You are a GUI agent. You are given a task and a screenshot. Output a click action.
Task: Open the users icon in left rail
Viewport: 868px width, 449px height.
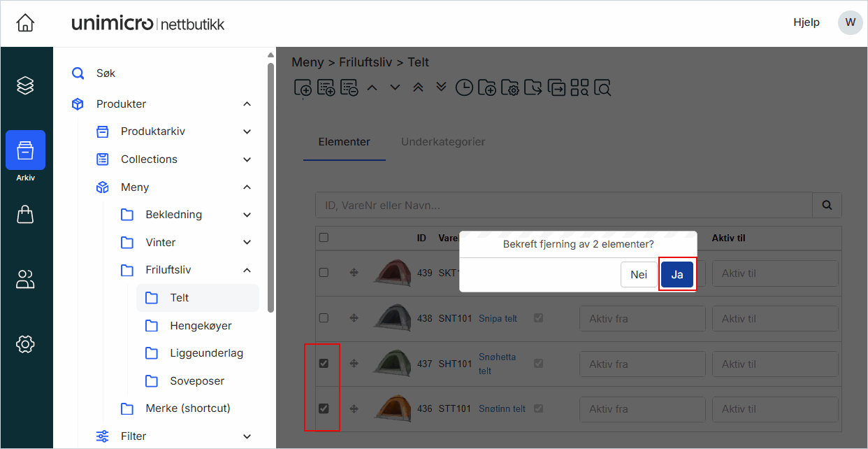[25, 280]
